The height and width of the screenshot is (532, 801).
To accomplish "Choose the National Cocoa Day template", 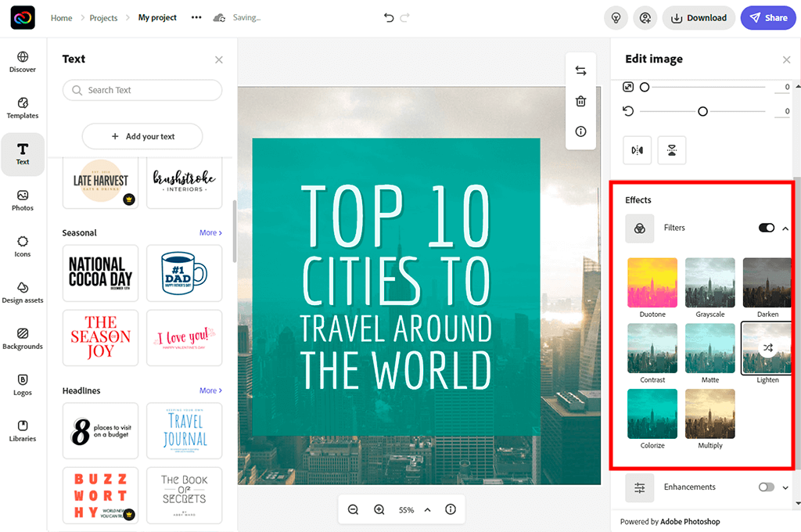I will (x=101, y=273).
